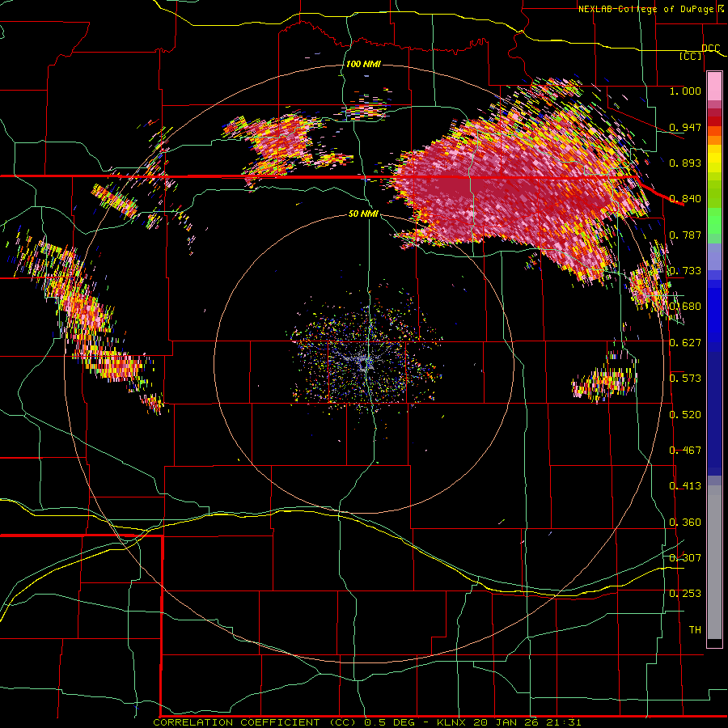This screenshot has height=728, width=728.
Task: Click the TH threshold label
Action: [x=695, y=630]
